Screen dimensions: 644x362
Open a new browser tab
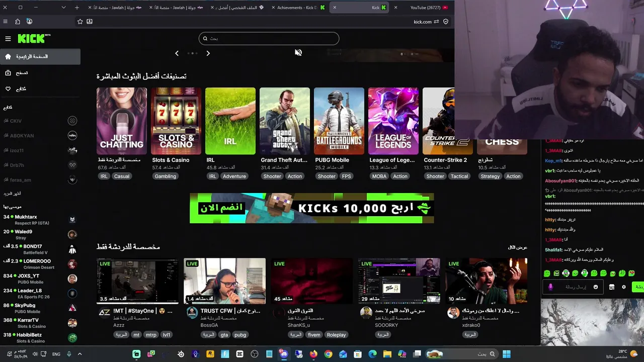tap(77, 8)
